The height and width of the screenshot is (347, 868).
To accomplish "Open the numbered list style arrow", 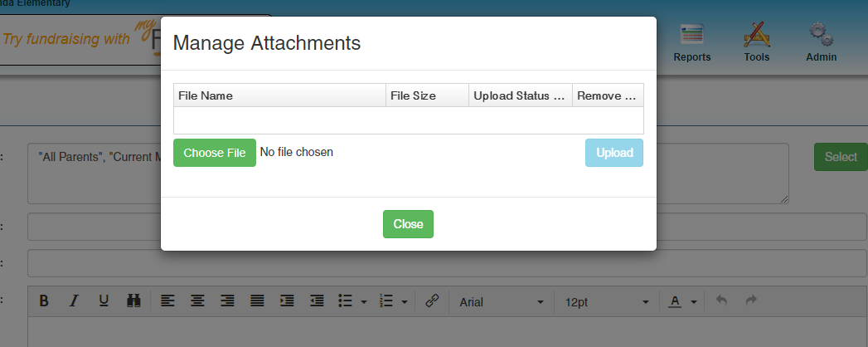I will point(404,302).
